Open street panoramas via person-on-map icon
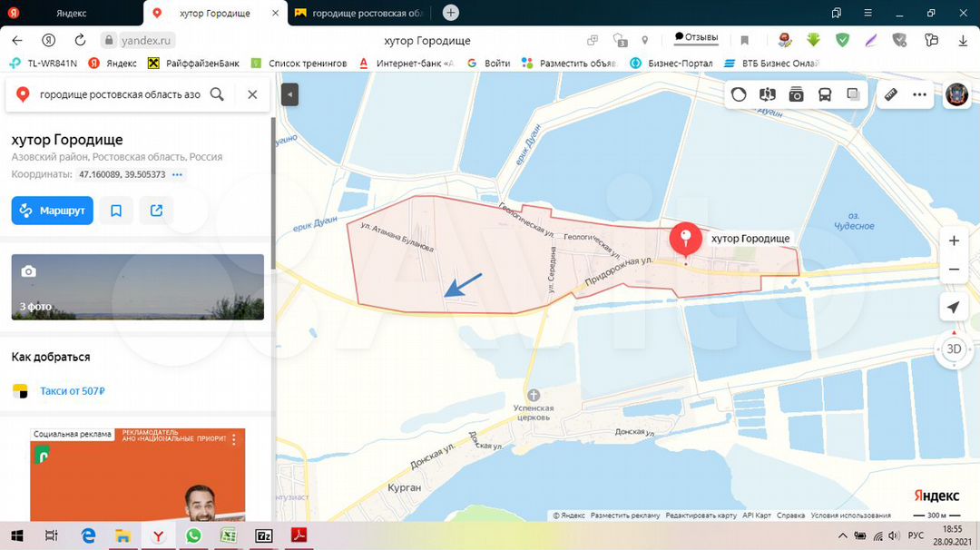Viewport: 980px width, 550px height. (768, 94)
